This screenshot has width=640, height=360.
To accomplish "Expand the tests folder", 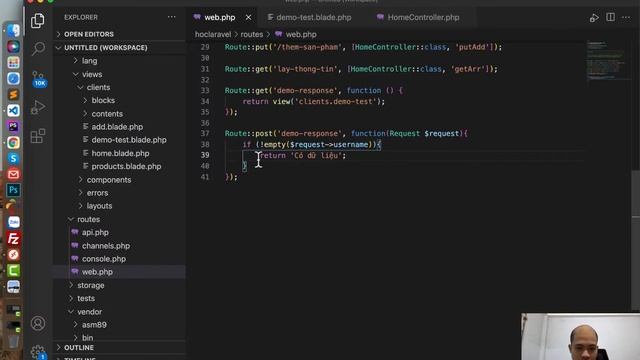I will [86, 298].
